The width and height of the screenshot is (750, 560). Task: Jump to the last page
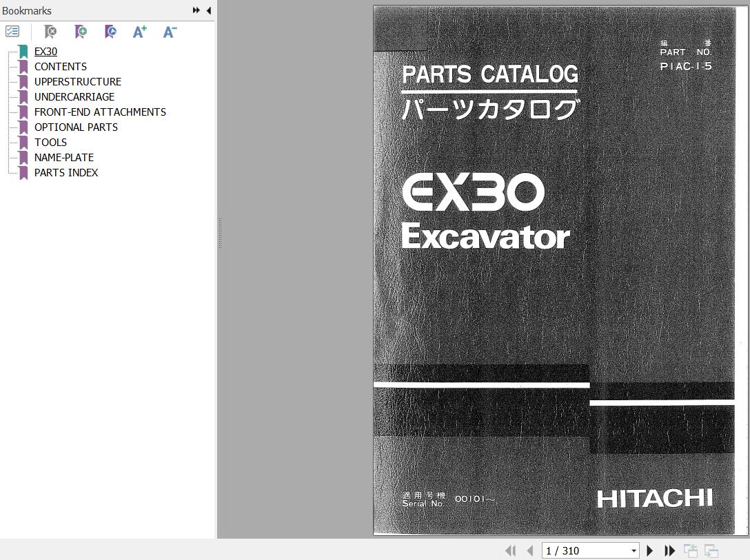coord(669,551)
